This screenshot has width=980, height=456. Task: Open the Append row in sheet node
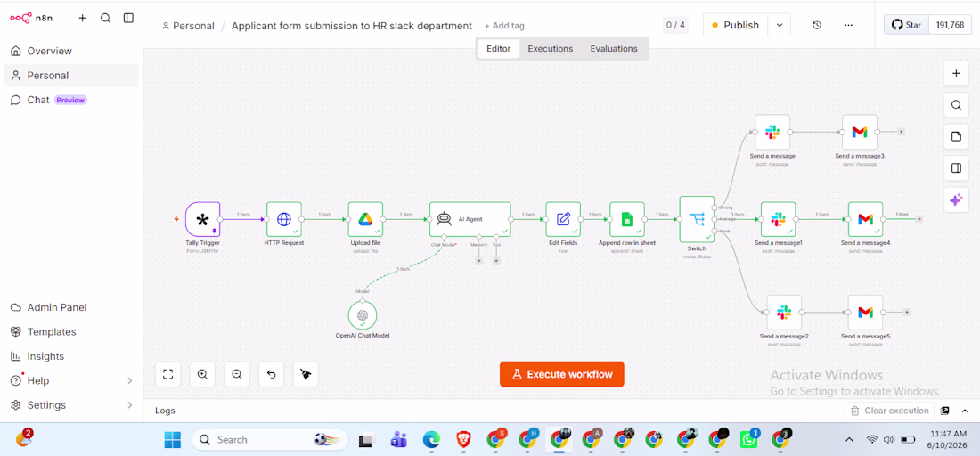pos(627,219)
